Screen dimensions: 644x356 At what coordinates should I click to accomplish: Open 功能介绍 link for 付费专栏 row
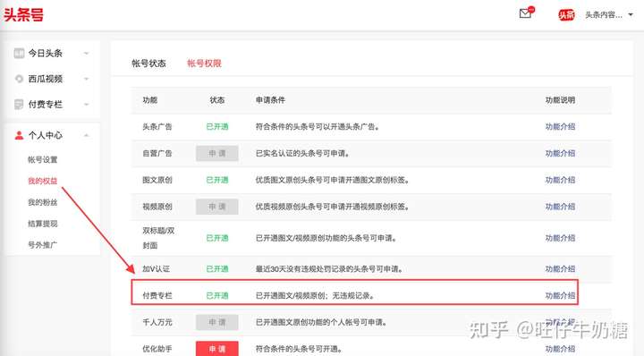point(560,296)
